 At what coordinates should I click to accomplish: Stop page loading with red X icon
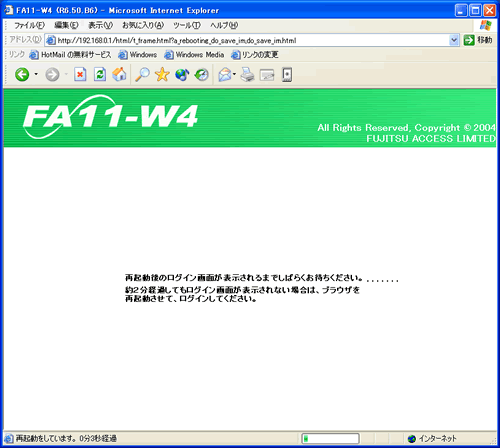(80, 74)
